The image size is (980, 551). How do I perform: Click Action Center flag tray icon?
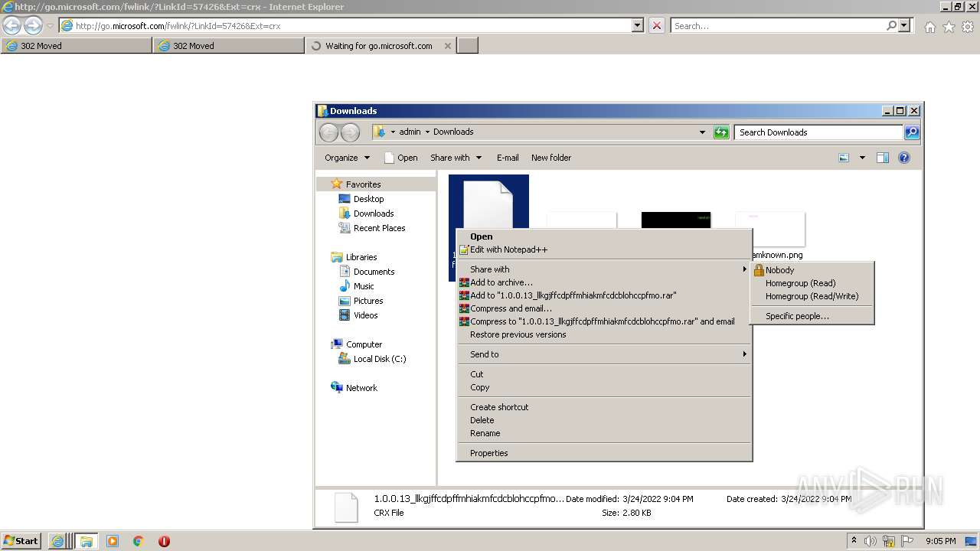[x=907, y=541]
